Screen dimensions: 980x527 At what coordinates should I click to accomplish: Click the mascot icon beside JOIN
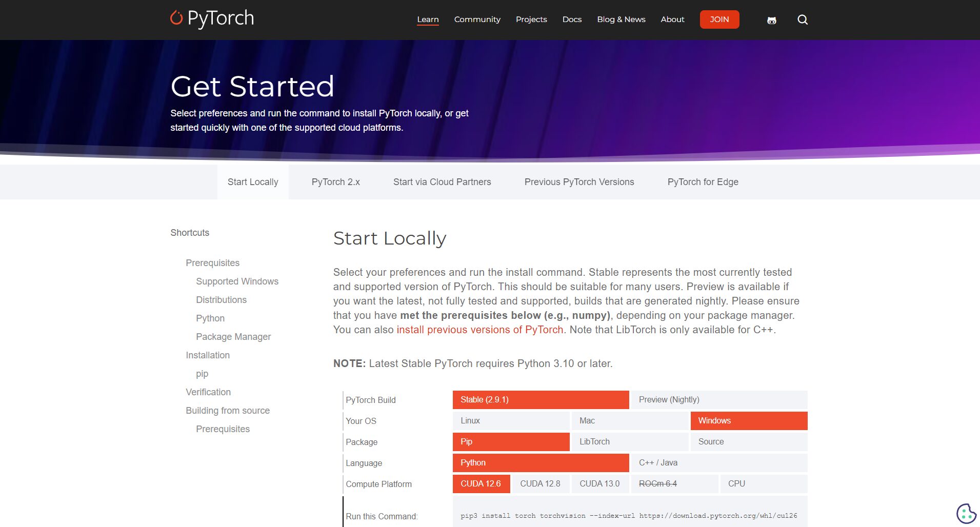click(771, 20)
